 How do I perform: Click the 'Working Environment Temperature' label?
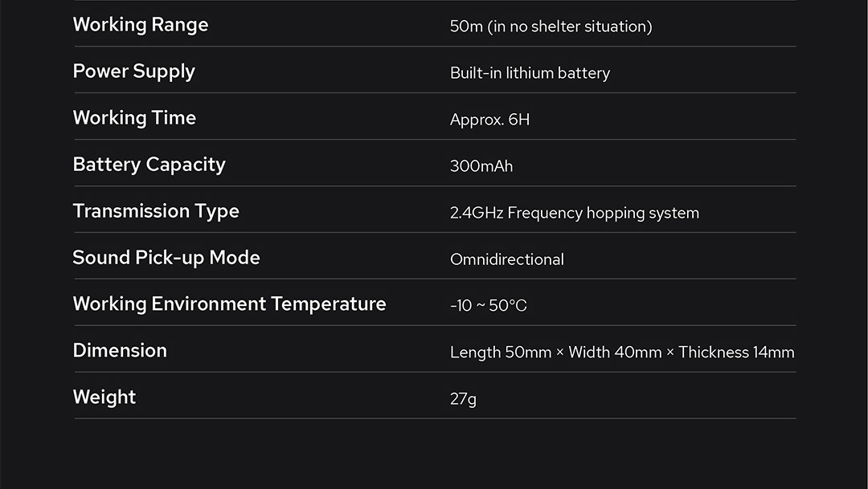tap(229, 304)
